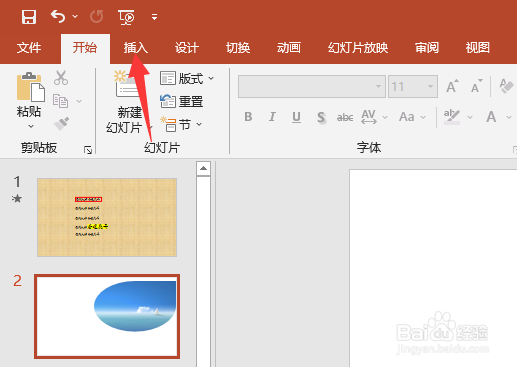Click the animation star under slide 1
517x367 pixels.
coord(17,199)
